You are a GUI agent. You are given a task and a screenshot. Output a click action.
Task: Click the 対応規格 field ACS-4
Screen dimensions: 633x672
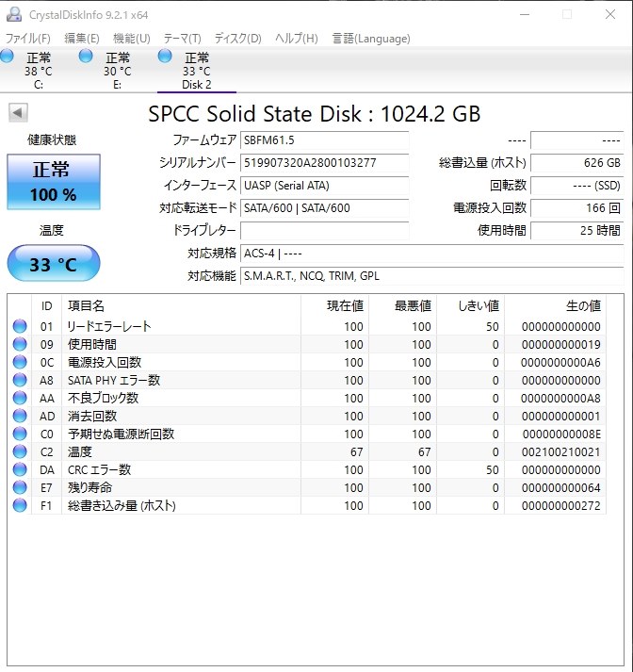pyautogui.click(x=432, y=254)
